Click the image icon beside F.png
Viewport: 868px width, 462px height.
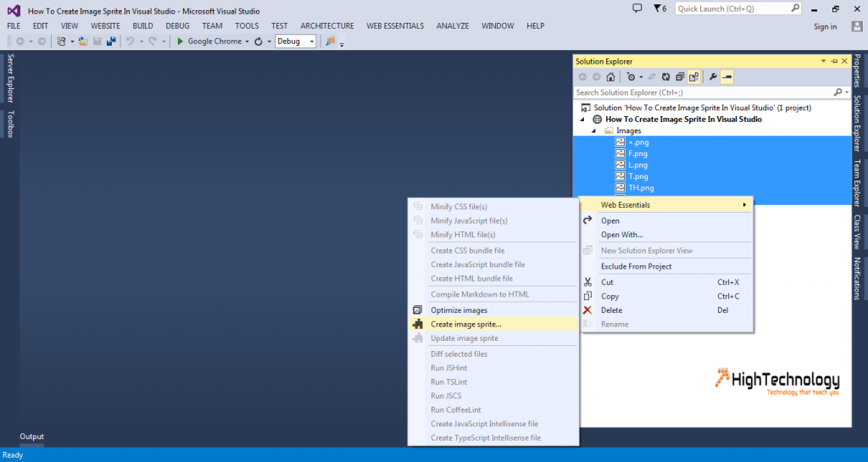[620, 153]
